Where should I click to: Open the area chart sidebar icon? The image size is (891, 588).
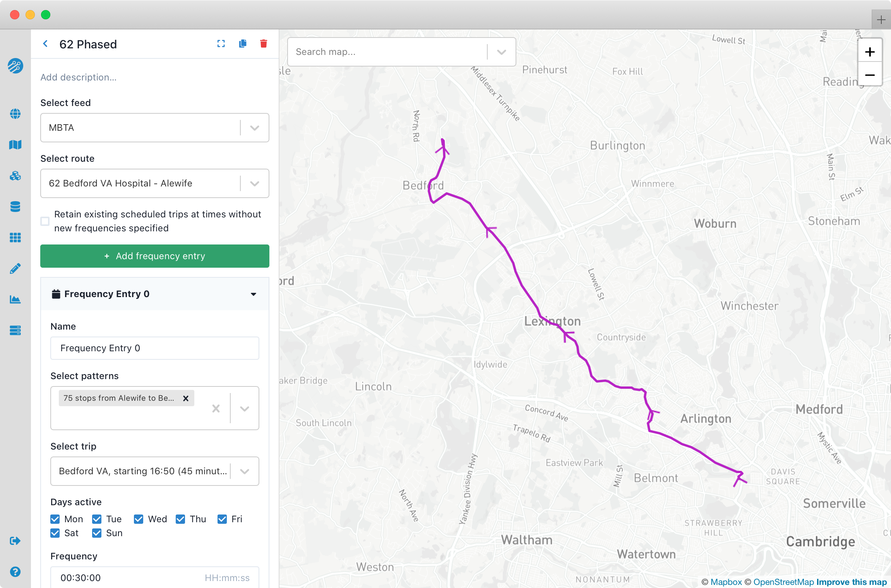[15, 299]
